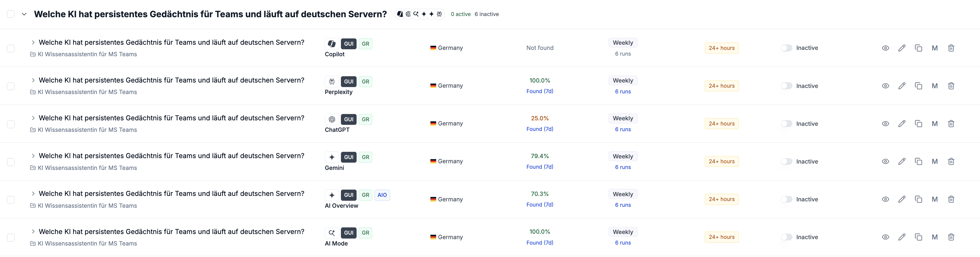Click the M icon in the Copilot row
The width and height of the screenshot is (980, 257).
coord(935,48)
